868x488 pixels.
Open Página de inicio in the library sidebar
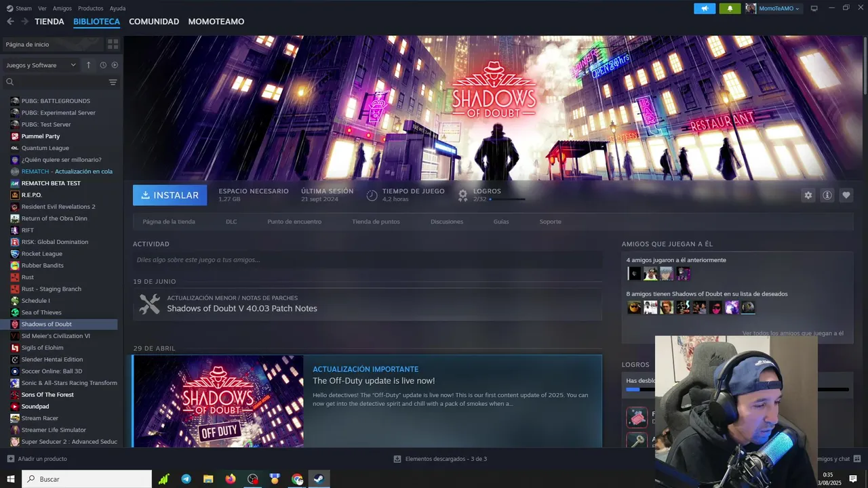pyautogui.click(x=54, y=44)
